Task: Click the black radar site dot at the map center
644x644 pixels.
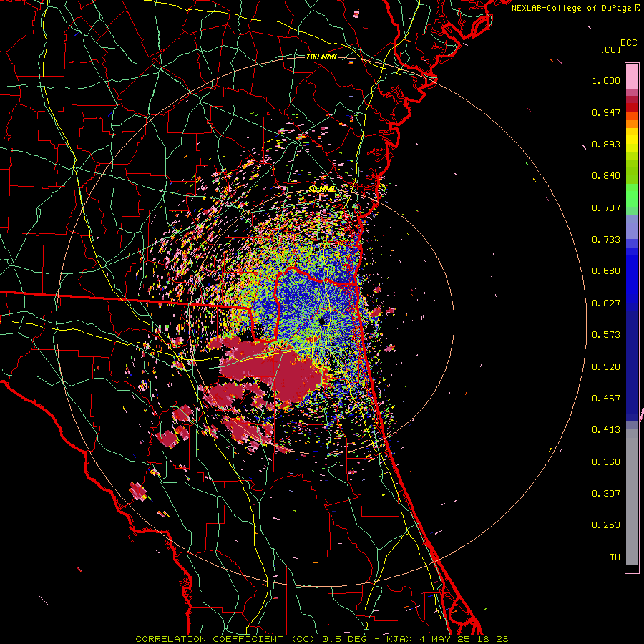Action: pyautogui.click(x=322, y=321)
